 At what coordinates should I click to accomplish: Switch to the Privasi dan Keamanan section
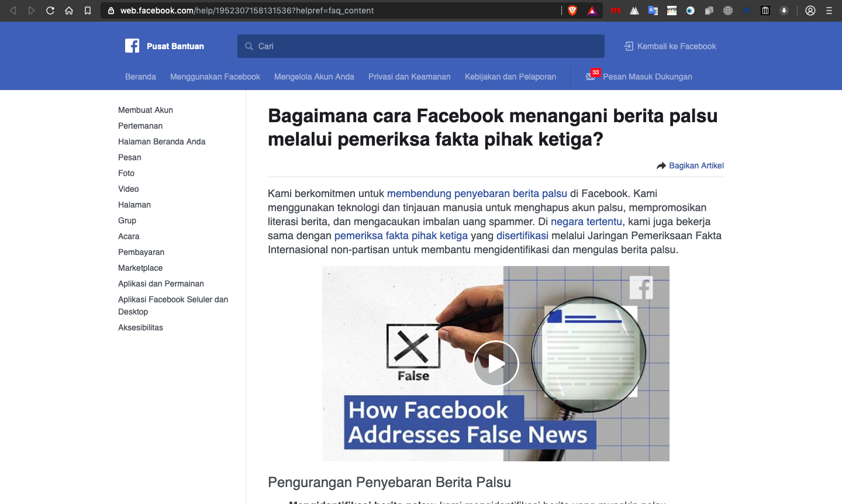click(409, 77)
